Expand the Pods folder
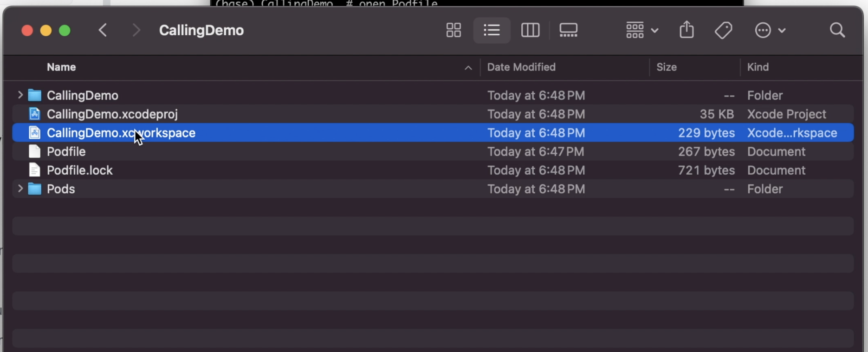The height and width of the screenshot is (352, 868). [20, 189]
